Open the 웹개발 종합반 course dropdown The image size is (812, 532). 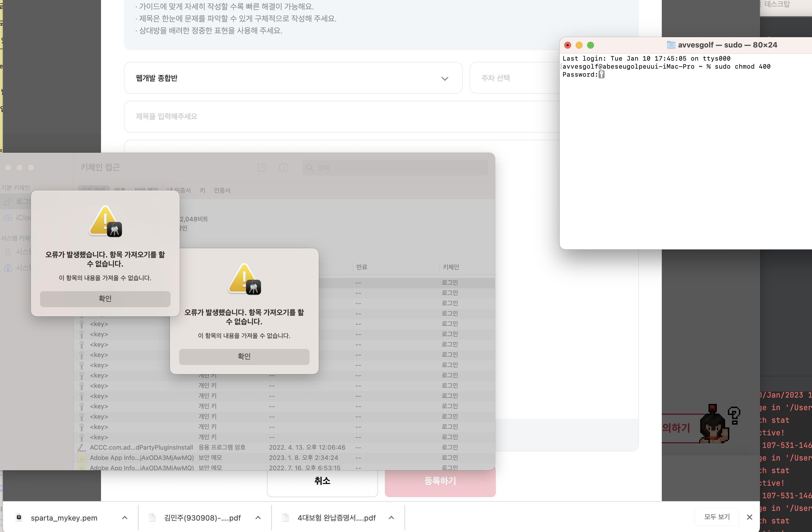[293, 78]
